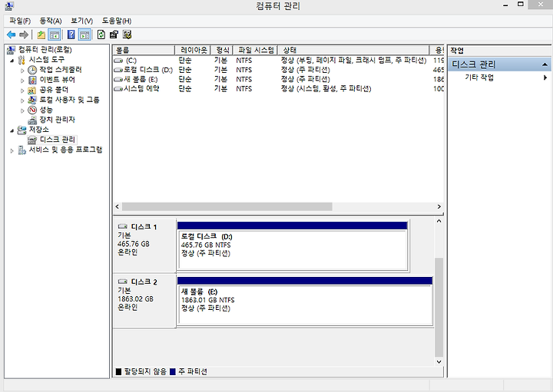
Task: Expand the 공유 폴더 node
Action: tap(22, 91)
